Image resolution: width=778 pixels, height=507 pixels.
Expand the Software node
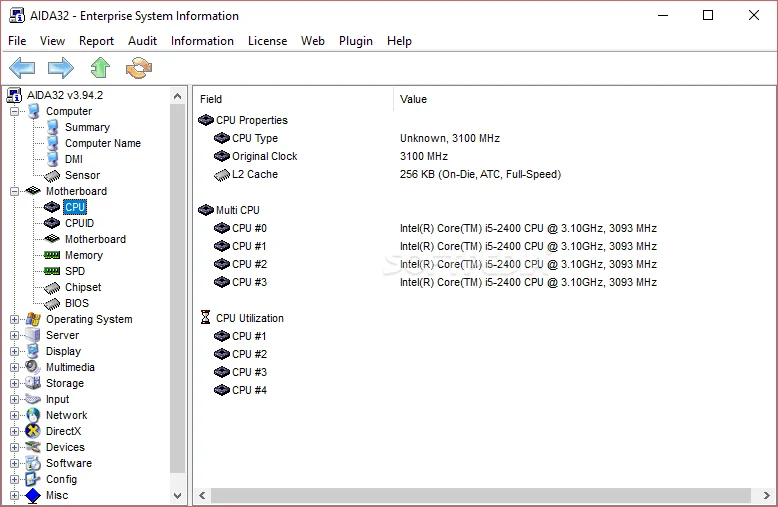coord(14,463)
